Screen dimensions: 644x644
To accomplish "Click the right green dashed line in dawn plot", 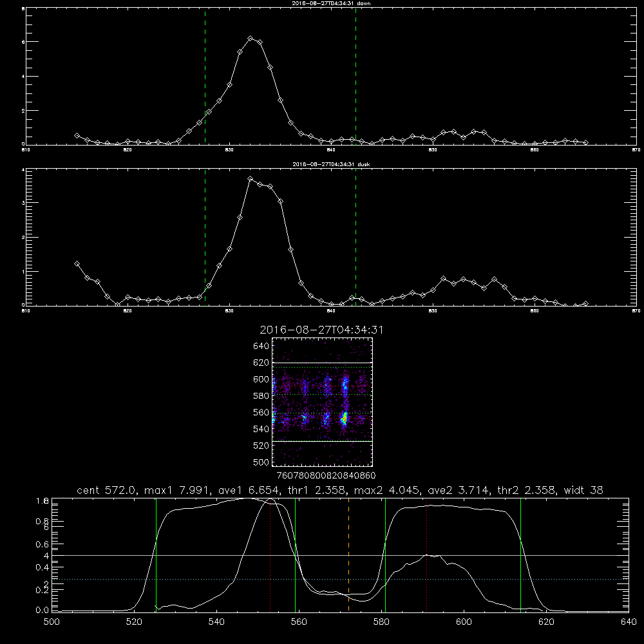I will 355,76.
